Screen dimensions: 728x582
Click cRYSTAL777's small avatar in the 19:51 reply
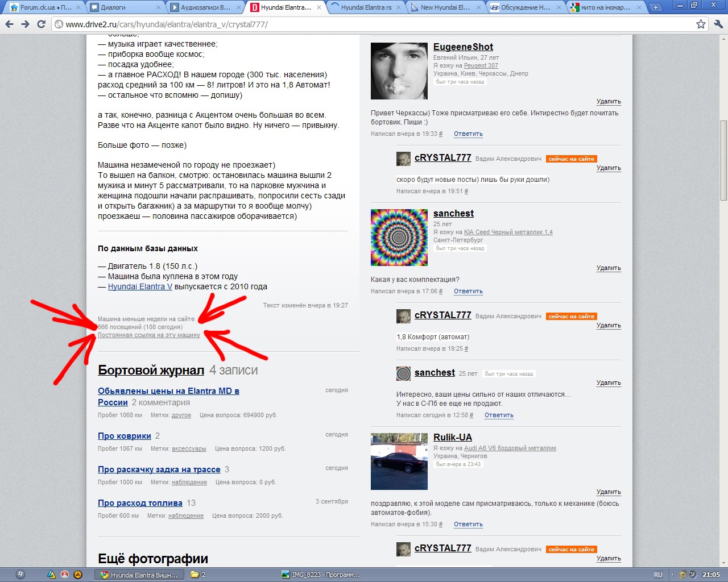pos(403,159)
